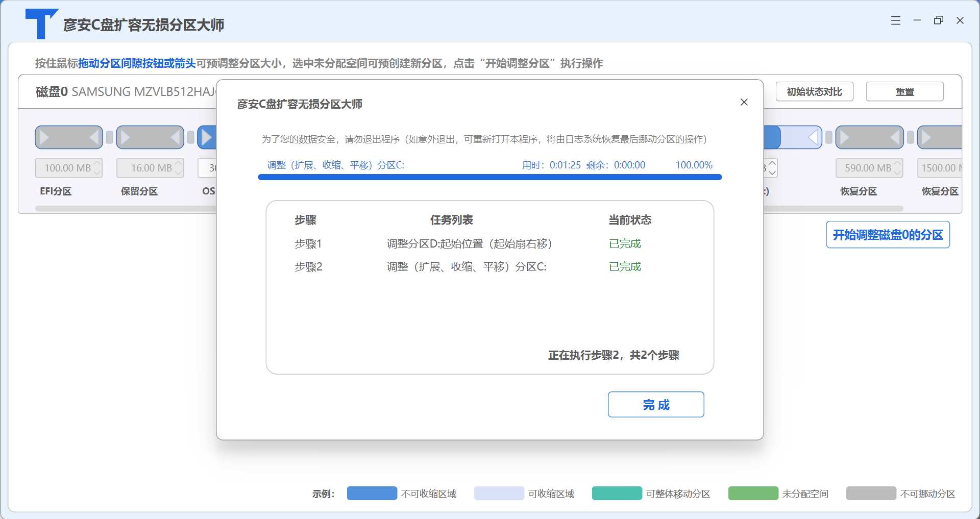Click task text 调整分区D:起始位置（起始扇右移）
This screenshot has width=980, height=519.
(470, 244)
